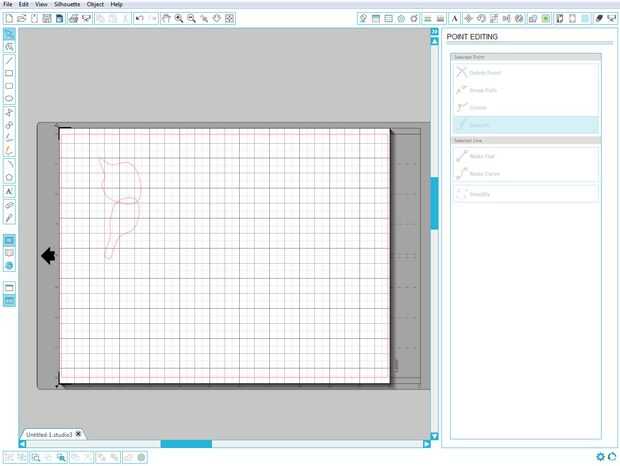Screen dimensions: 620x466
Task: Open the text style panel icon
Action: [x=454, y=18]
